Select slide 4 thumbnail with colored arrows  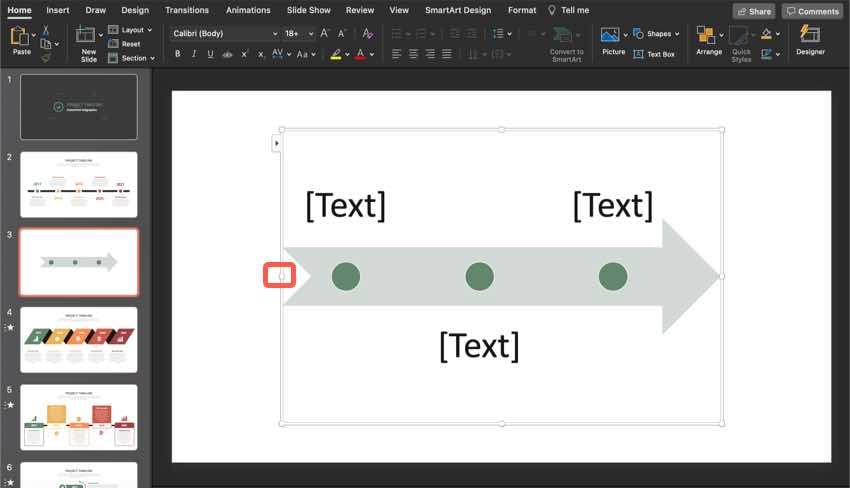coord(79,339)
